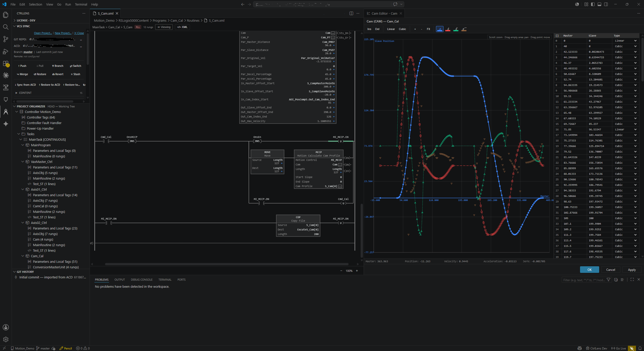
Task: Open the Terminal menu
Action: point(81,4)
